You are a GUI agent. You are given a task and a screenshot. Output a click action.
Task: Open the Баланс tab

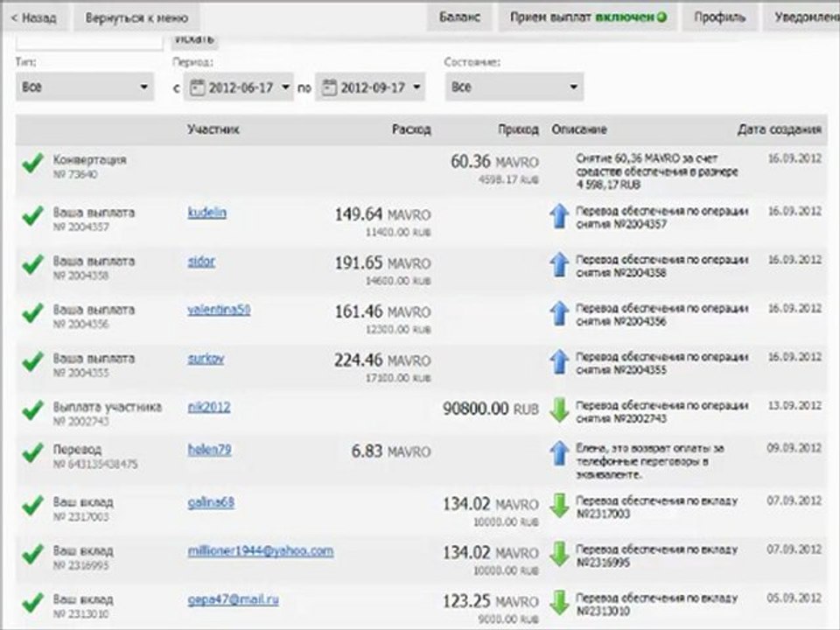pos(459,17)
